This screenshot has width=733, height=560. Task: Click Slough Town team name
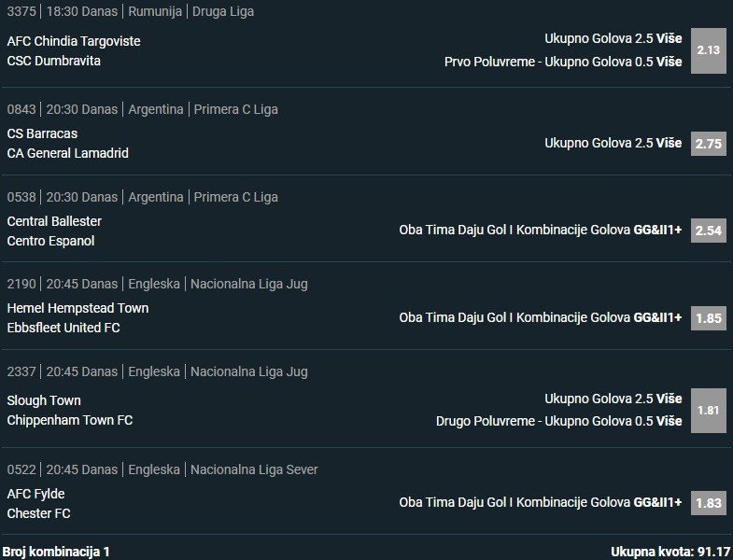44,400
